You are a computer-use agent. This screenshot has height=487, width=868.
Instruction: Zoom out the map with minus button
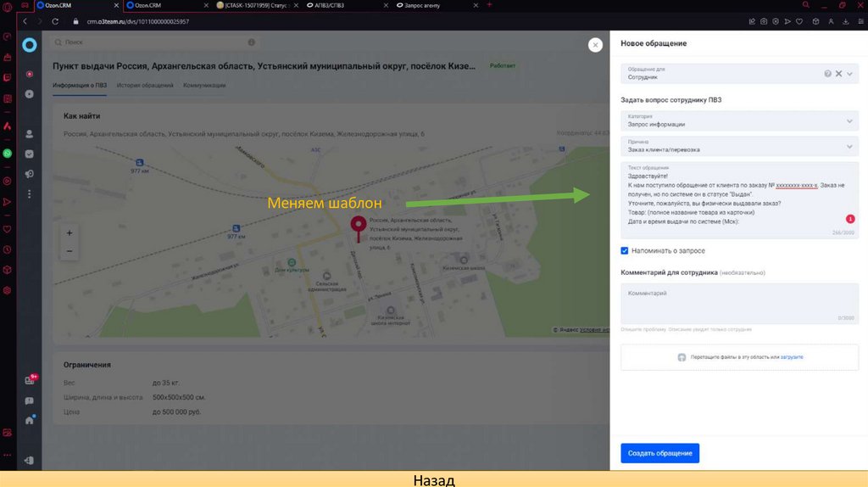point(70,251)
